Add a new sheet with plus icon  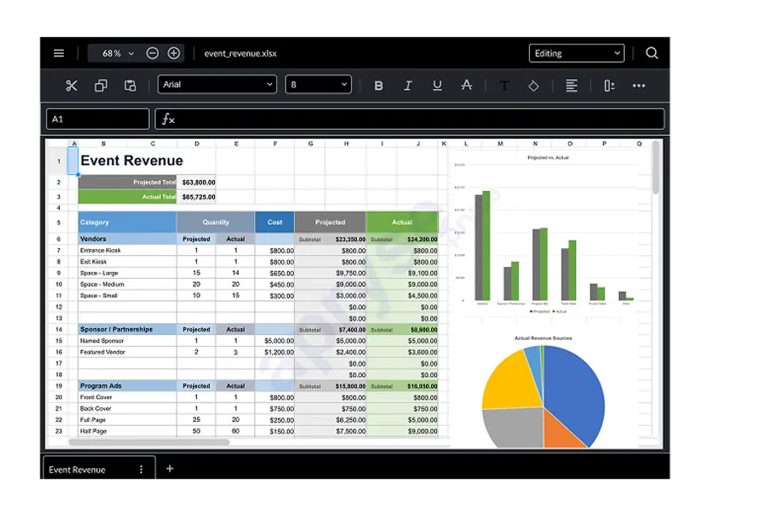click(x=169, y=468)
